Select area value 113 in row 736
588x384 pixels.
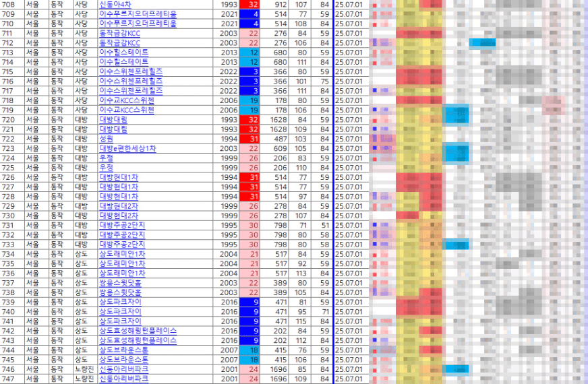coord(300,274)
